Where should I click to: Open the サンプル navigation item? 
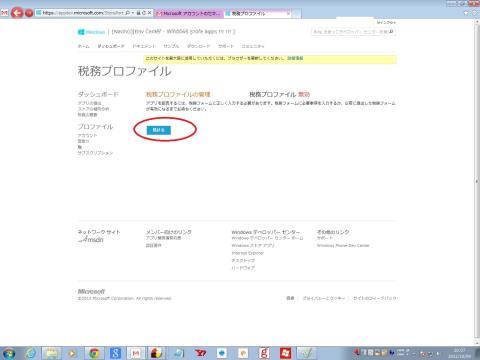(x=171, y=46)
